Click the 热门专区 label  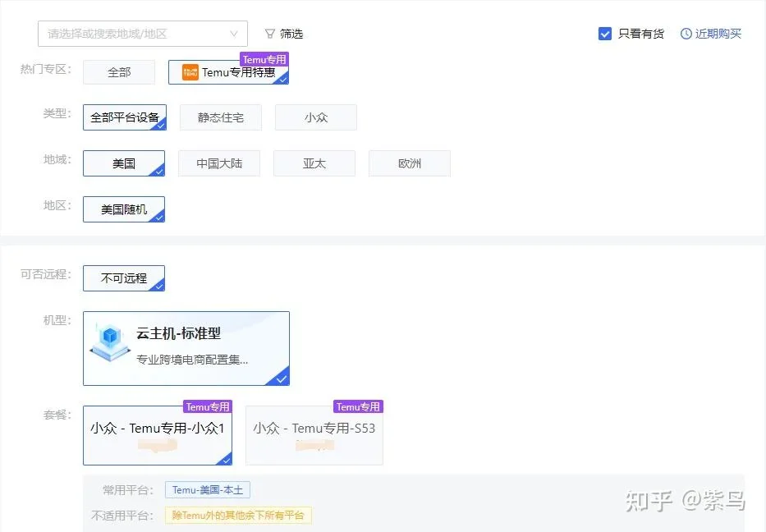click(45, 69)
